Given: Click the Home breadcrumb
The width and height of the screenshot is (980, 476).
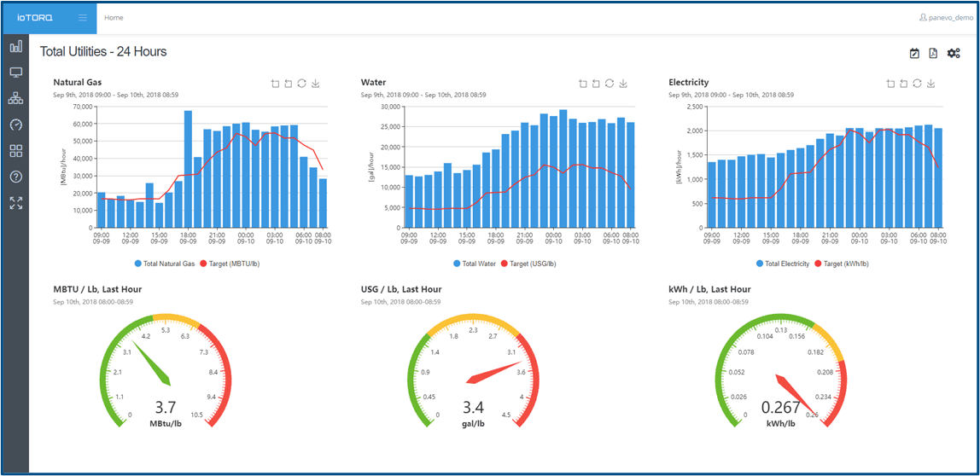Looking at the screenshot, I should 114,17.
